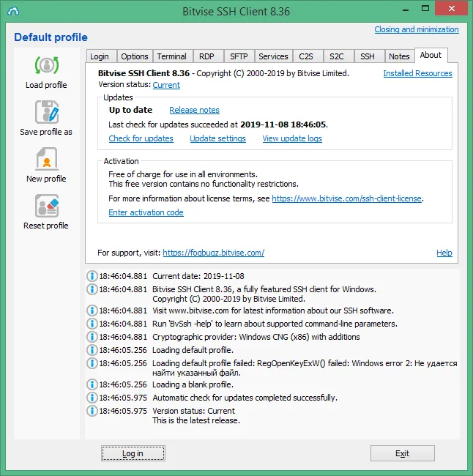Image resolution: width=473 pixels, height=476 pixels.
Task: Open the Closing and minimization link
Action: (x=416, y=29)
